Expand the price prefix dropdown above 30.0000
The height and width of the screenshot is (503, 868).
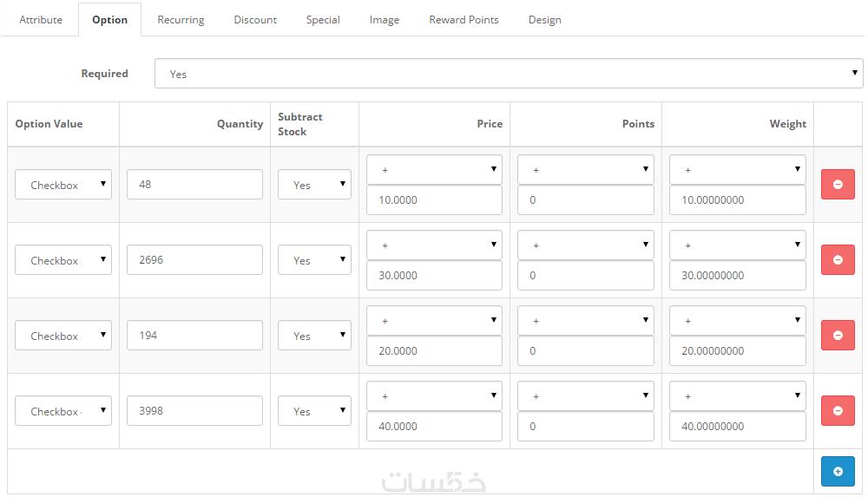[x=434, y=245]
